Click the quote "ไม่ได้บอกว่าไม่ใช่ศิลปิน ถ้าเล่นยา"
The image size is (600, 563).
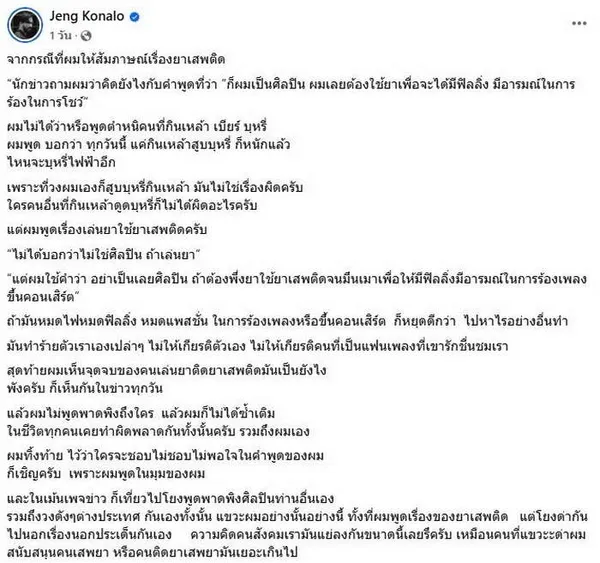coord(104,255)
